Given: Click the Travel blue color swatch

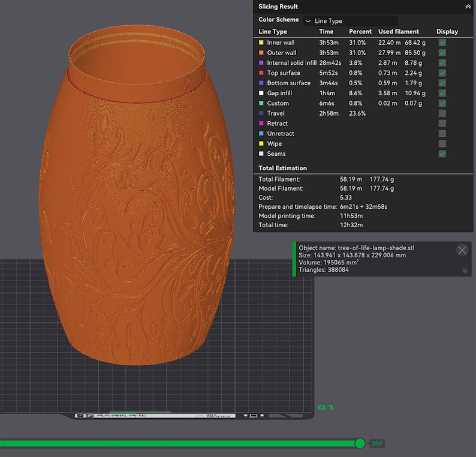Looking at the screenshot, I should [261, 113].
